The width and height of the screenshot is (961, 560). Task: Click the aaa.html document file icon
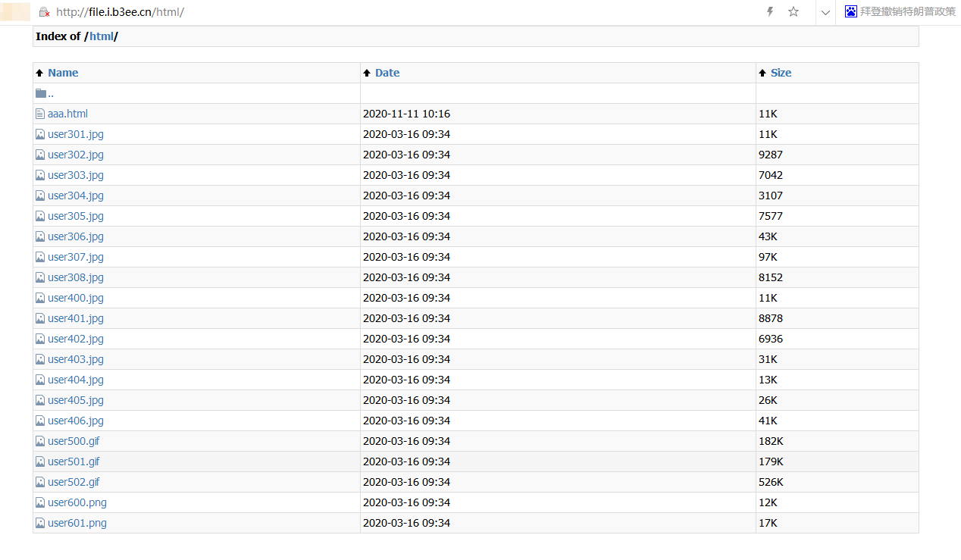point(40,114)
